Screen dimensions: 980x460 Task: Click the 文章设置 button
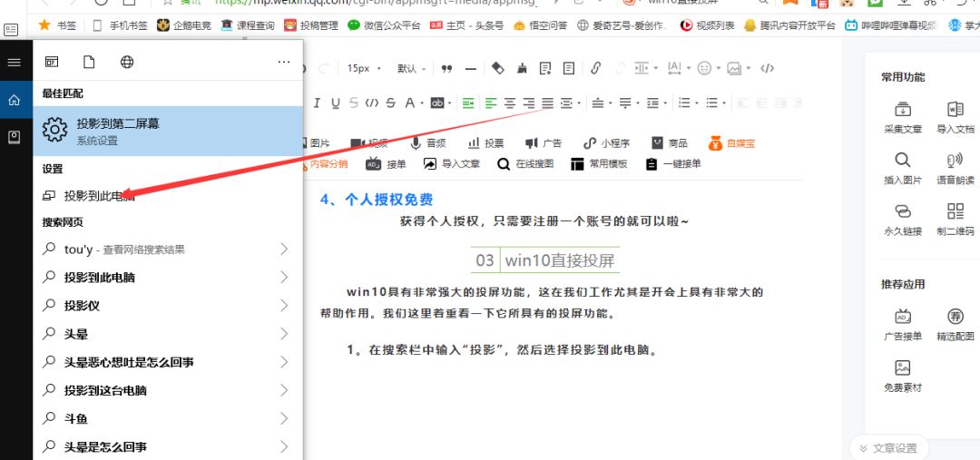[x=888, y=448]
